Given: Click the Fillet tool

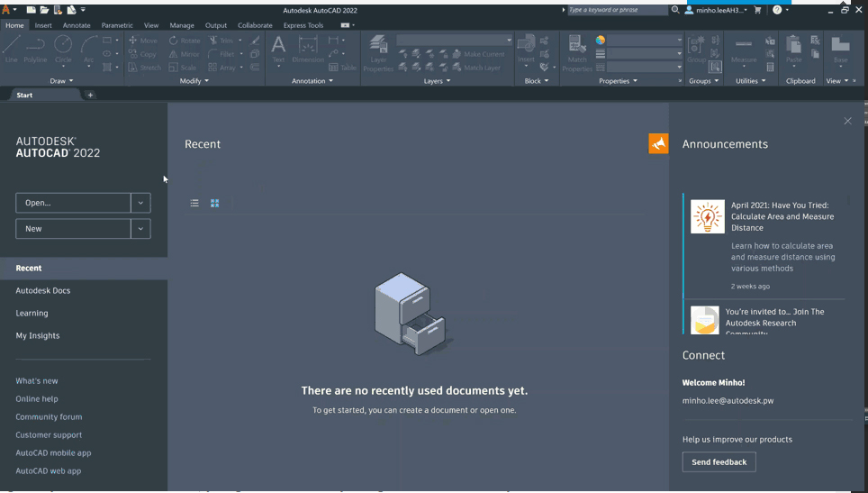Looking at the screenshot, I should click(x=222, y=54).
